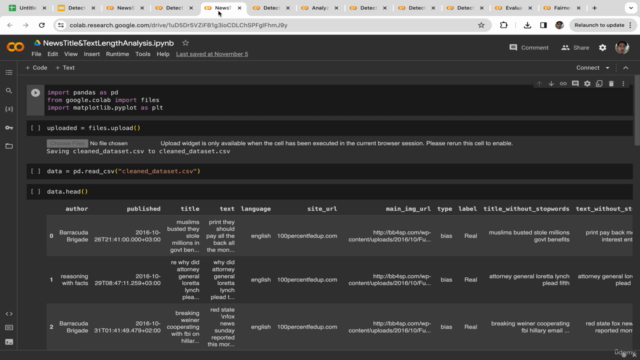640x360 pixels.
Task: Close the active NewsT browser tab
Action: point(240,8)
